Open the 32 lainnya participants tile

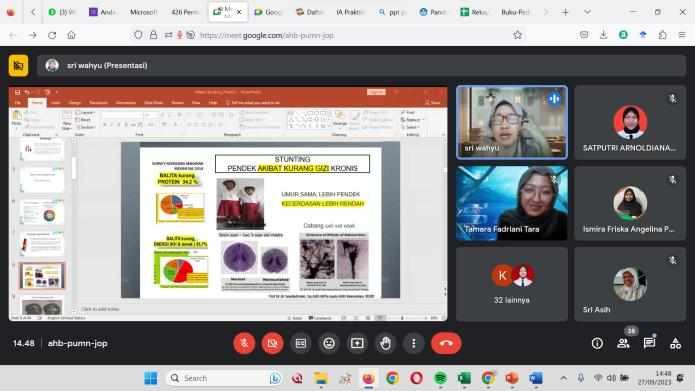[x=512, y=284]
